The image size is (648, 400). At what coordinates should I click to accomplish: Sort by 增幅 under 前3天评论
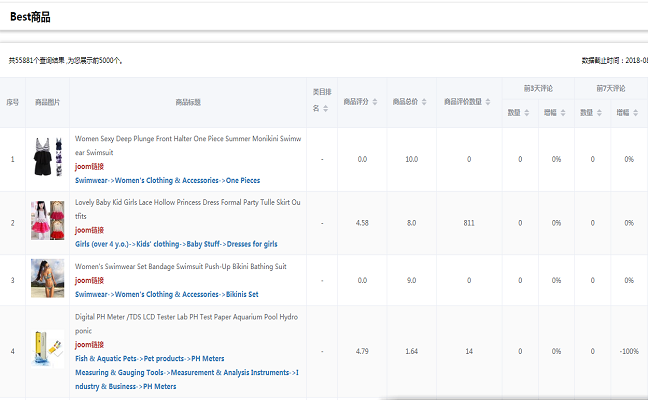point(563,113)
